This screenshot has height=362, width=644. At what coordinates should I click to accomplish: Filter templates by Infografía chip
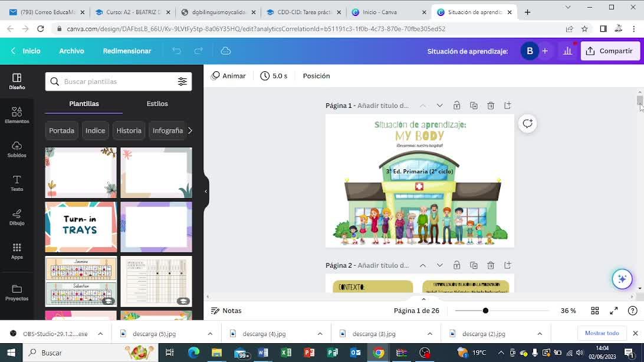[x=167, y=130]
